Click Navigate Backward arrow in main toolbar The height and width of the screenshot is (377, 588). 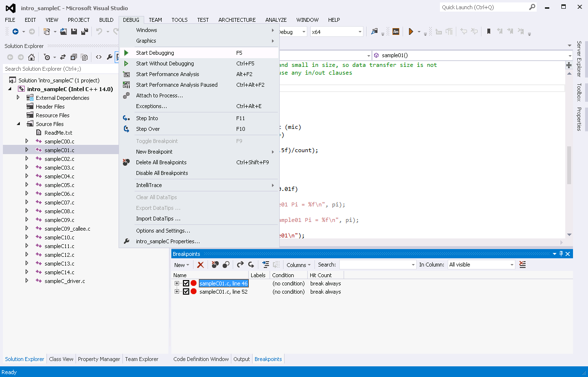coord(15,31)
